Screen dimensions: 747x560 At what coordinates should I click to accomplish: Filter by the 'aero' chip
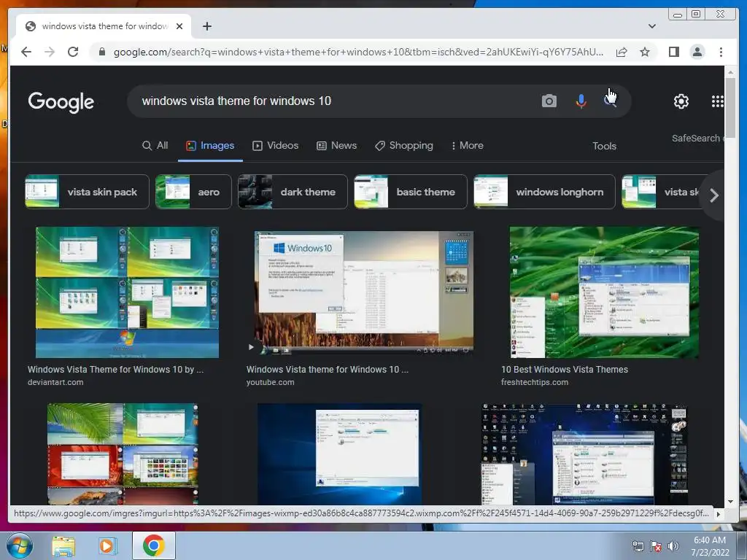[193, 192]
